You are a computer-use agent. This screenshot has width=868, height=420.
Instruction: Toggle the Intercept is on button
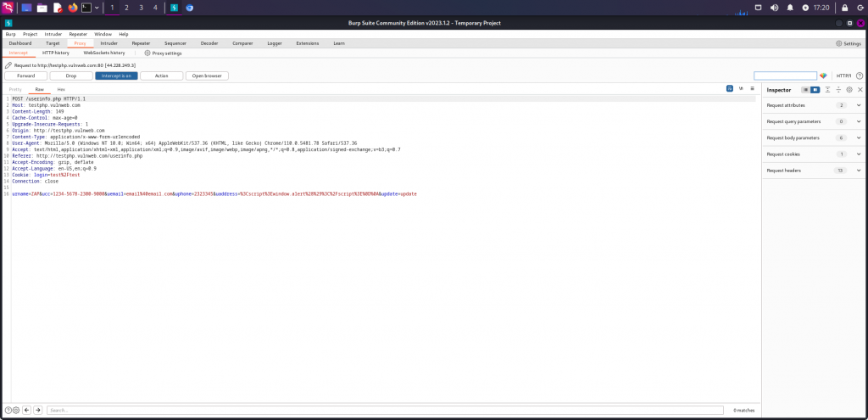(x=116, y=76)
